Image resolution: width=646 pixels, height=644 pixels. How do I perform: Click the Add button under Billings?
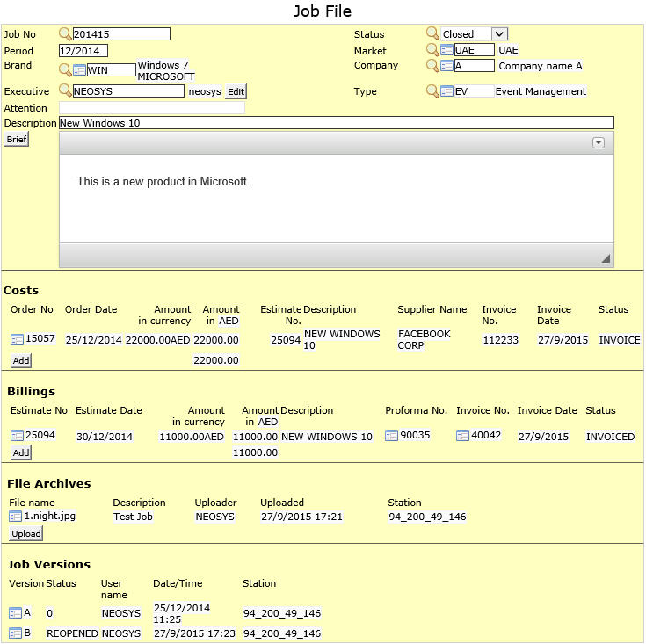point(21,453)
